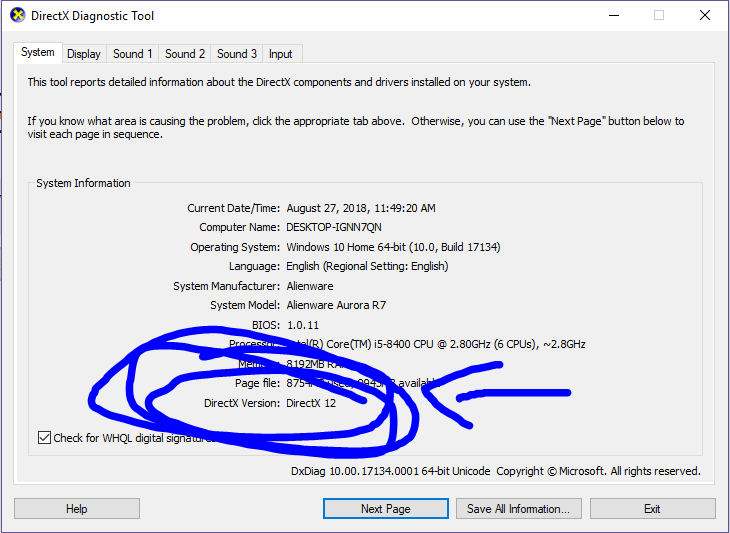Open the Display tab
730x533 pixels.
84,54
